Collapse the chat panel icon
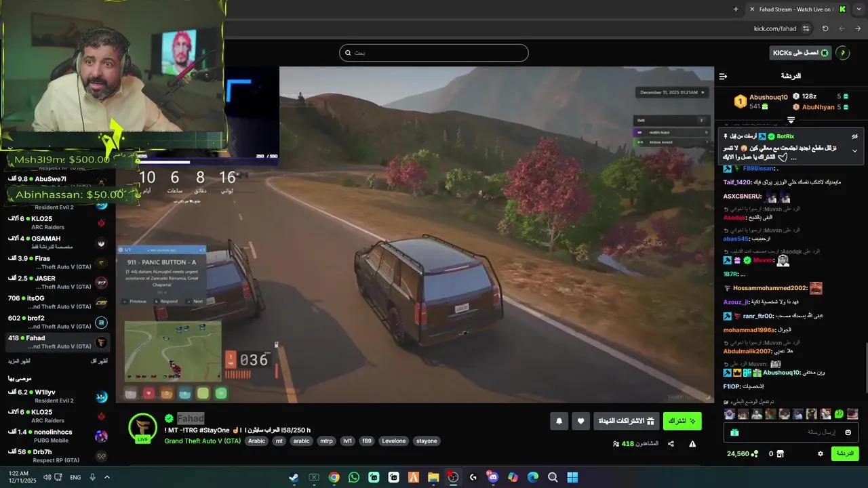The height and width of the screenshot is (488, 868). (x=723, y=76)
